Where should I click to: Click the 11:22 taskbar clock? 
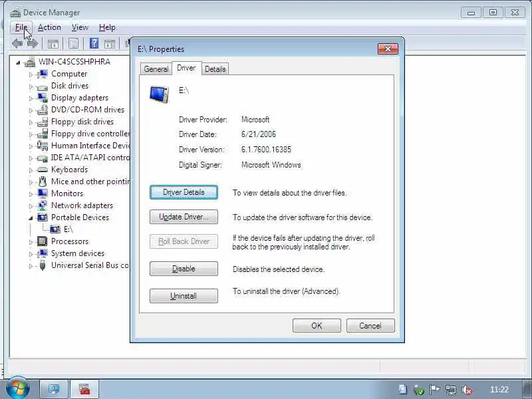click(x=499, y=390)
